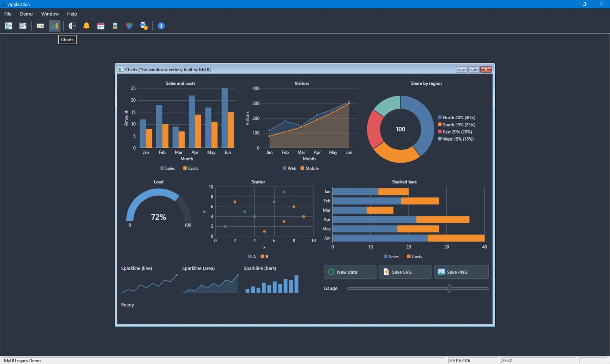Screen dimensions: 610x364
Task: Click the Charts bar-graph toolbar icon
Action: [55, 26]
